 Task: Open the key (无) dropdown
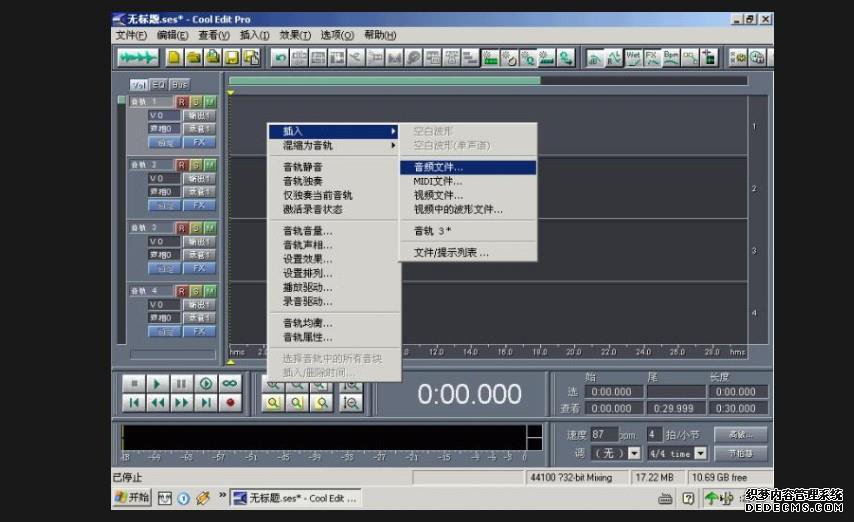pos(633,453)
